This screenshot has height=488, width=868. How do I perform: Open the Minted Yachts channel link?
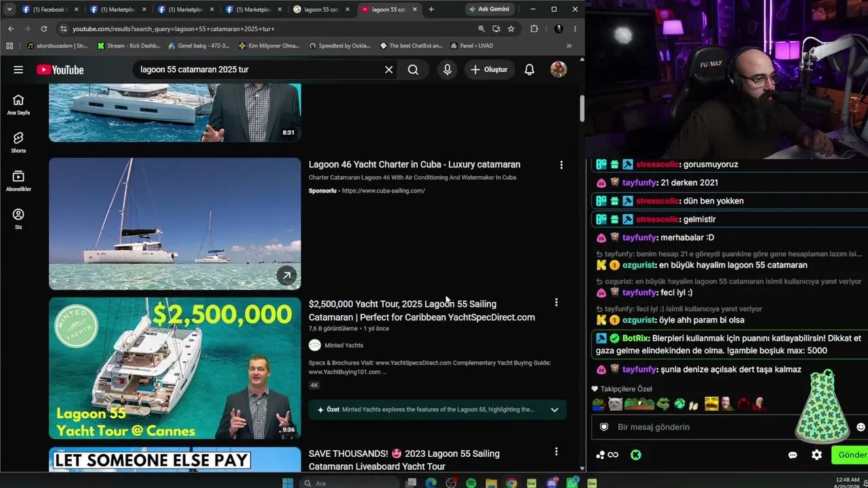point(344,345)
